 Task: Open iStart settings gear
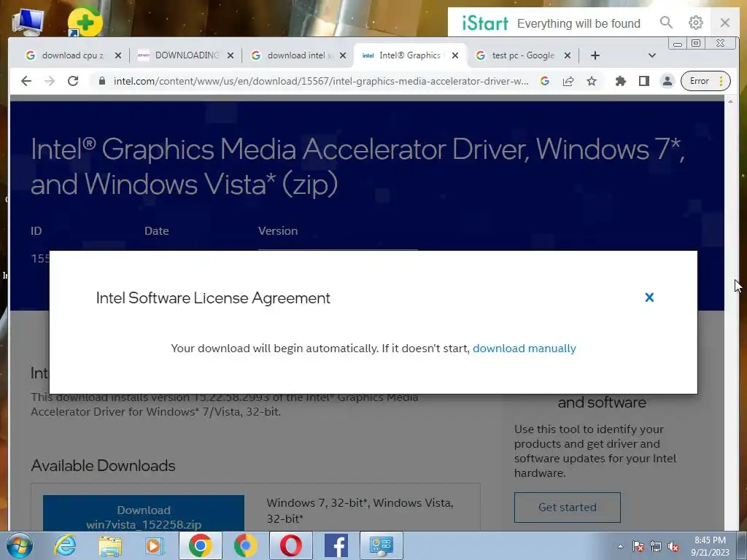click(695, 23)
